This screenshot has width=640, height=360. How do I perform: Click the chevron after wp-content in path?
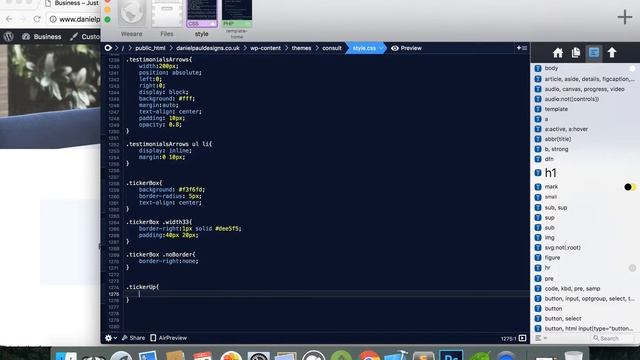(286, 48)
